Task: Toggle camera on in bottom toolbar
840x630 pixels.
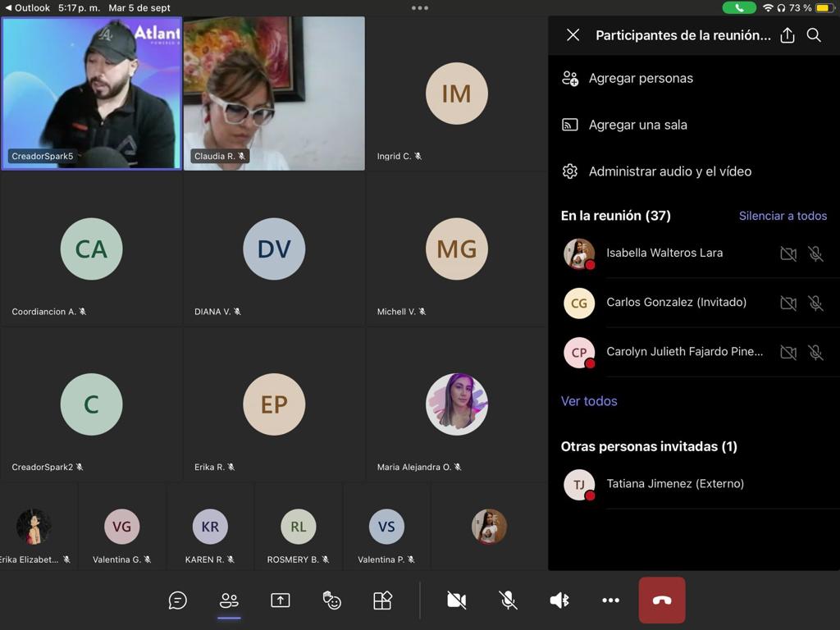Action: tap(457, 600)
